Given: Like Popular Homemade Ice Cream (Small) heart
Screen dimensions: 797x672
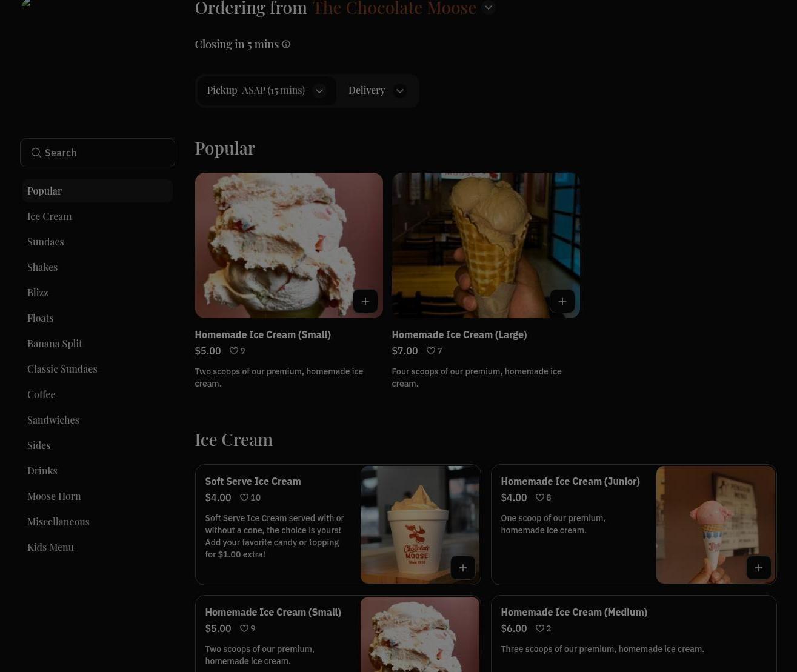Looking at the screenshot, I should (x=233, y=351).
